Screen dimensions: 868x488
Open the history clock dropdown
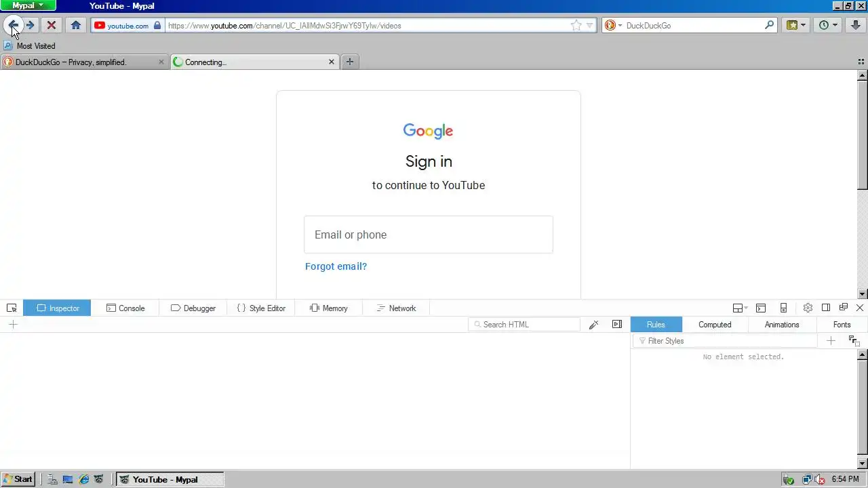[x=828, y=25]
